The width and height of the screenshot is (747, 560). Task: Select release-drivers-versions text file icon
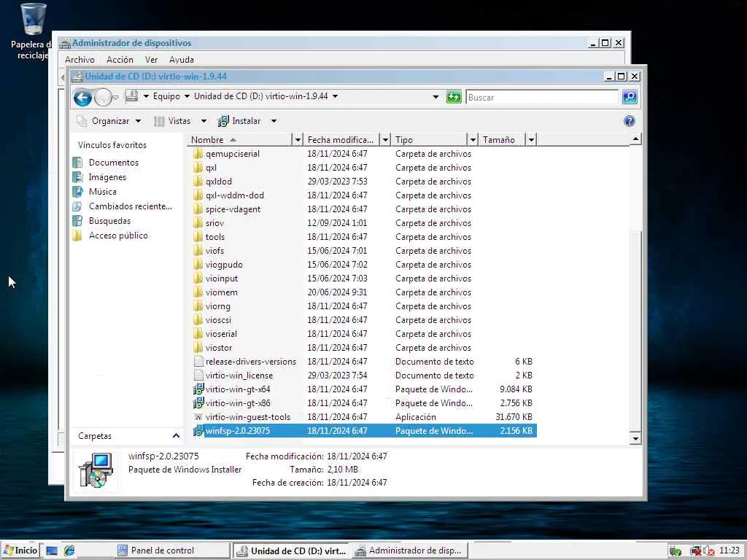198,362
